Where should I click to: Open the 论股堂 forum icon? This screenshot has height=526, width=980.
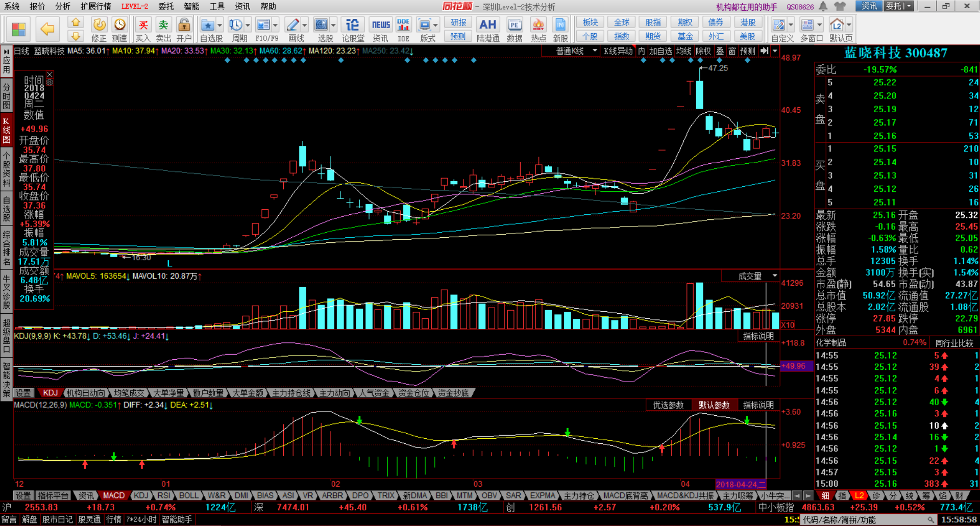point(353,30)
